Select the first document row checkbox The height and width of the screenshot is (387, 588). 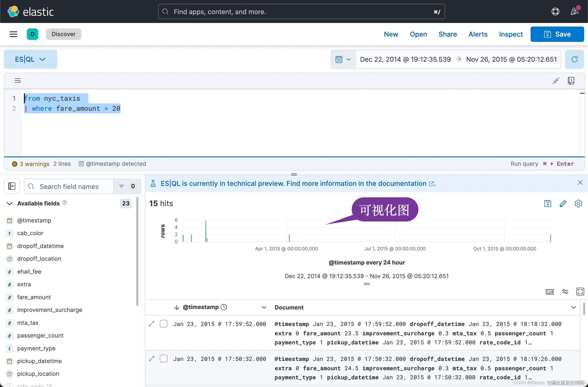[x=164, y=324]
